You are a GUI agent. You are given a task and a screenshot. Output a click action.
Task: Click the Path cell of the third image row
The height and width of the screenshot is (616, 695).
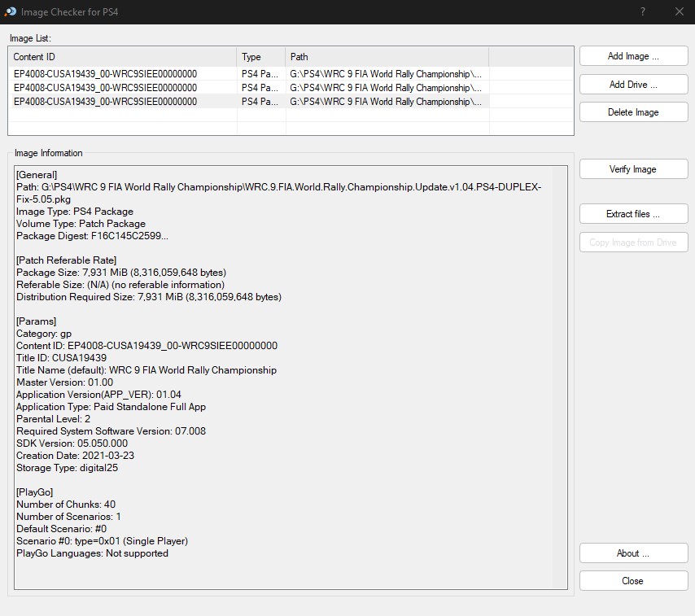pyautogui.click(x=386, y=102)
